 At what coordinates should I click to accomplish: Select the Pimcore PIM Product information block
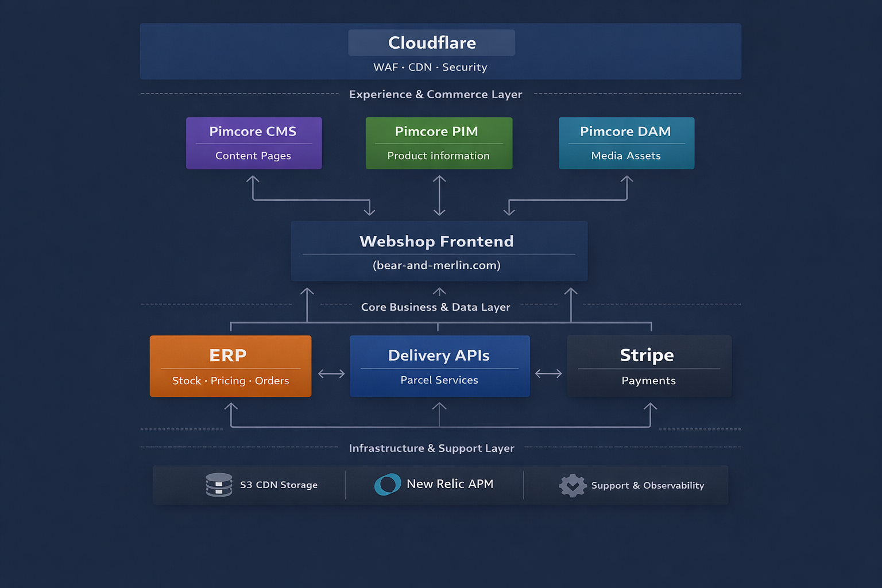pyautogui.click(x=439, y=144)
